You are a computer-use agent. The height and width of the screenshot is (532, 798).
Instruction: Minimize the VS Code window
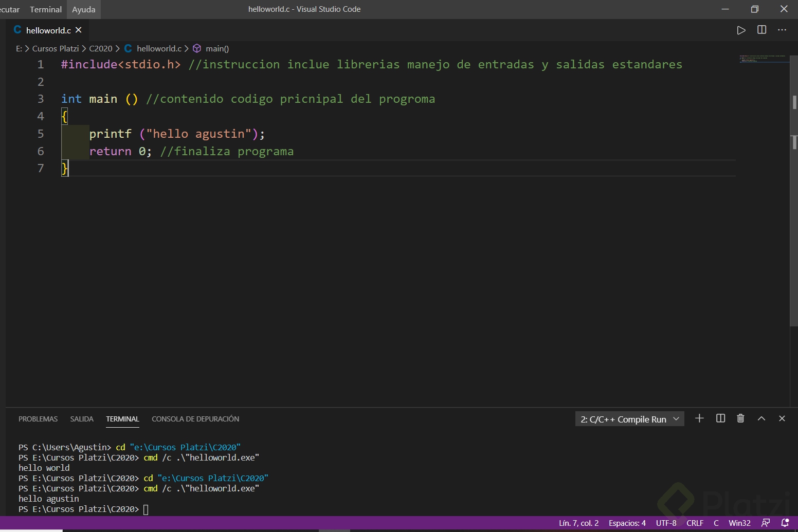click(x=725, y=9)
